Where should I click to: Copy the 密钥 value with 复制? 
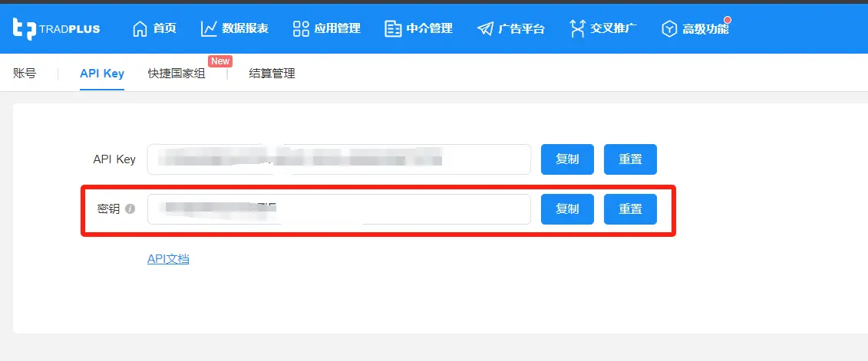tap(567, 209)
